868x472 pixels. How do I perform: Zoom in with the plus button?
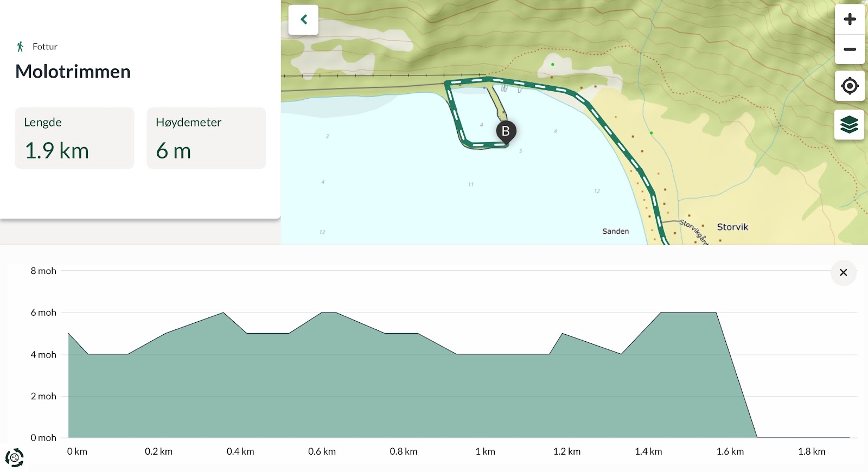coord(850,19)
